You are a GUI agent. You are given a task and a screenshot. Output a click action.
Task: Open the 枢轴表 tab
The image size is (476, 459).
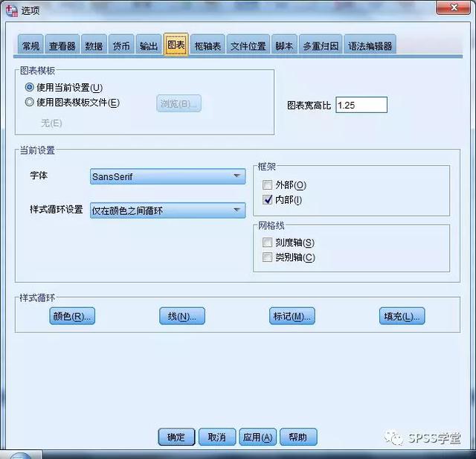(208, 45)
